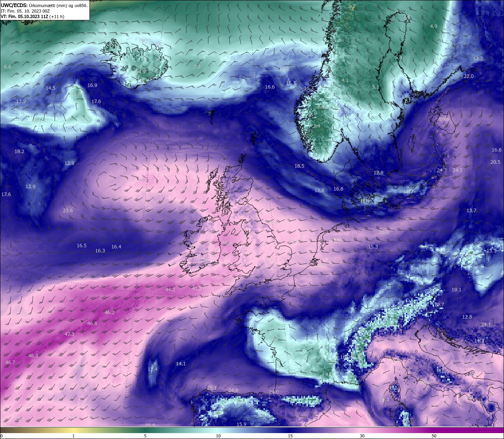Click the map value 16.3
This screenshot has height=439, width=504.
coord(100,250)
